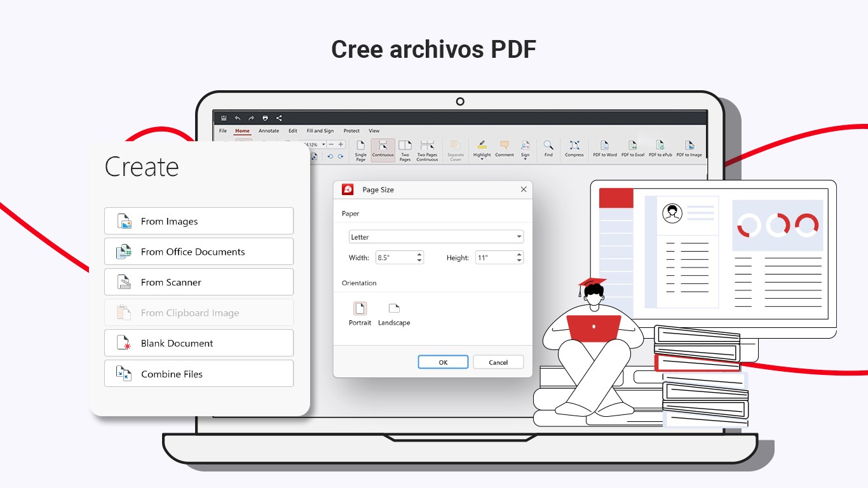Click the Print icon in title bar

pos(265,118)
